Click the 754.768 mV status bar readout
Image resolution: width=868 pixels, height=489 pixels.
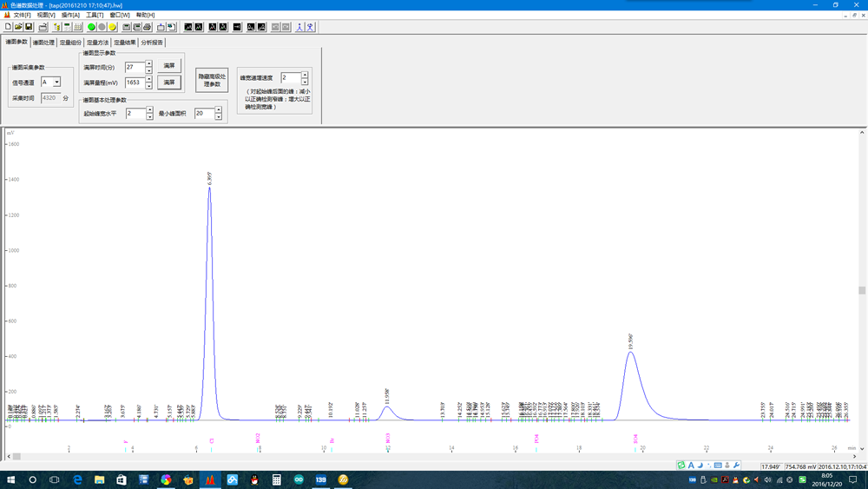(x=800, y=466)
